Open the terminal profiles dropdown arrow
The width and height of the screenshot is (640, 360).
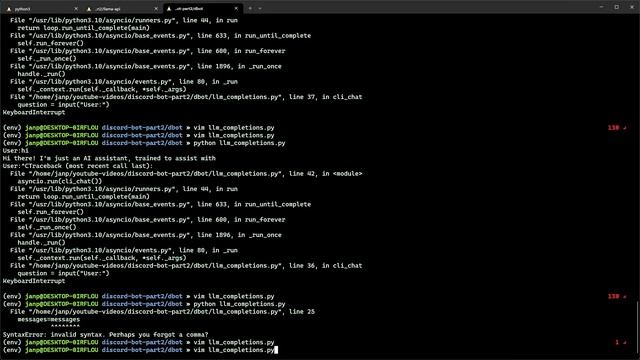260,9
